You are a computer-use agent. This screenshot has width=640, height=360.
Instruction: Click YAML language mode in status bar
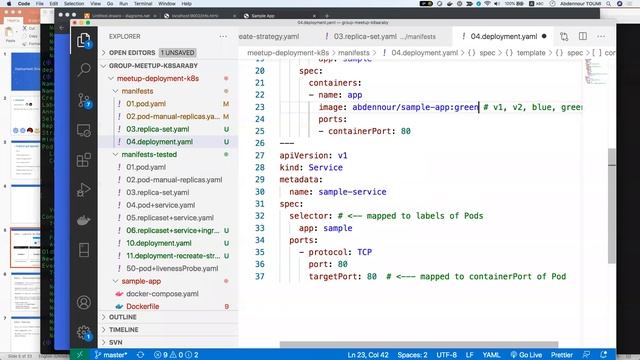pyautogui.click(x=491, y=355)
